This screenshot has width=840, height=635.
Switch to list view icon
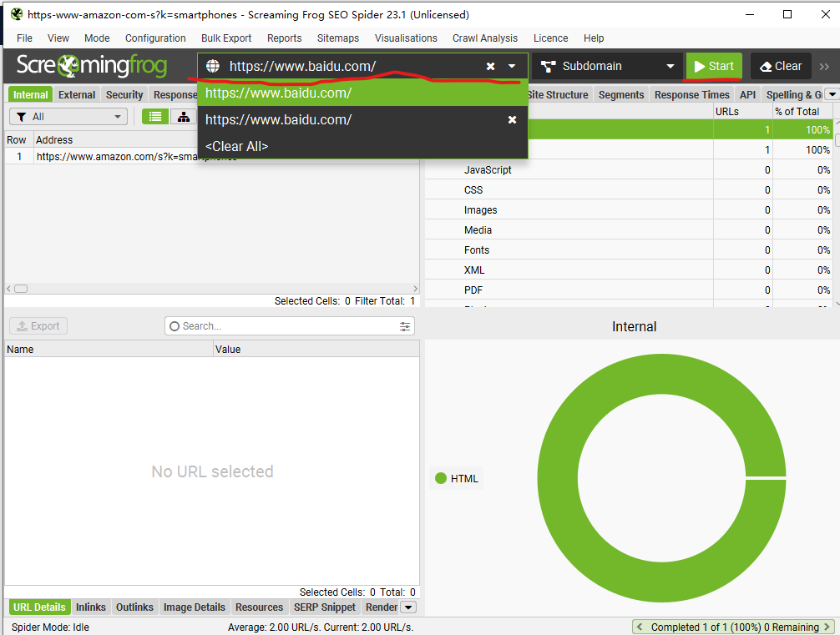(x=155, y=117)
